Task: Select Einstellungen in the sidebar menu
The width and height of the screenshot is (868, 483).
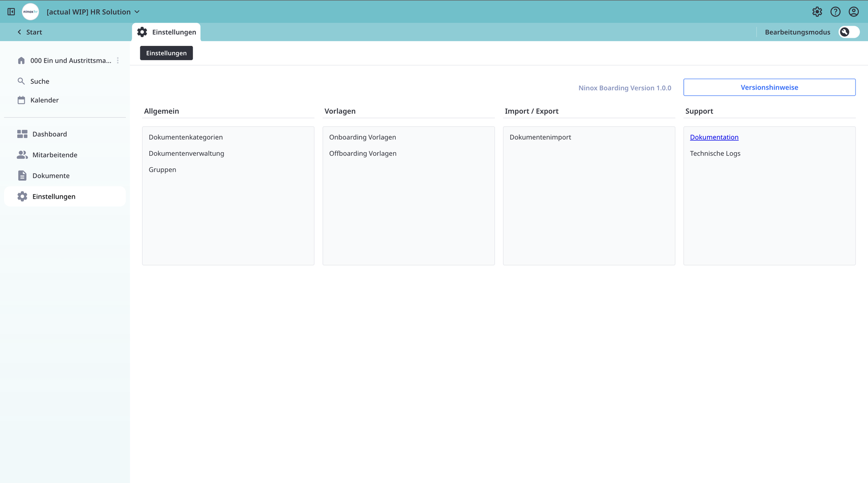Action: point(53,197)
